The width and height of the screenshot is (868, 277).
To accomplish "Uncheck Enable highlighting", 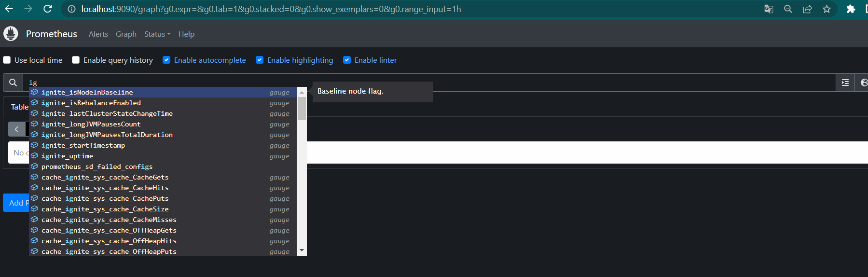I will coord(260,60).
